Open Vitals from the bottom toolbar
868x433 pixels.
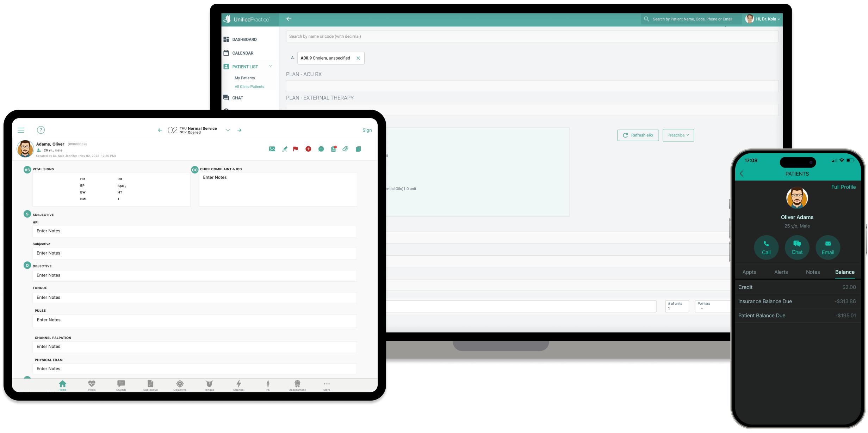tap(92, 385)
